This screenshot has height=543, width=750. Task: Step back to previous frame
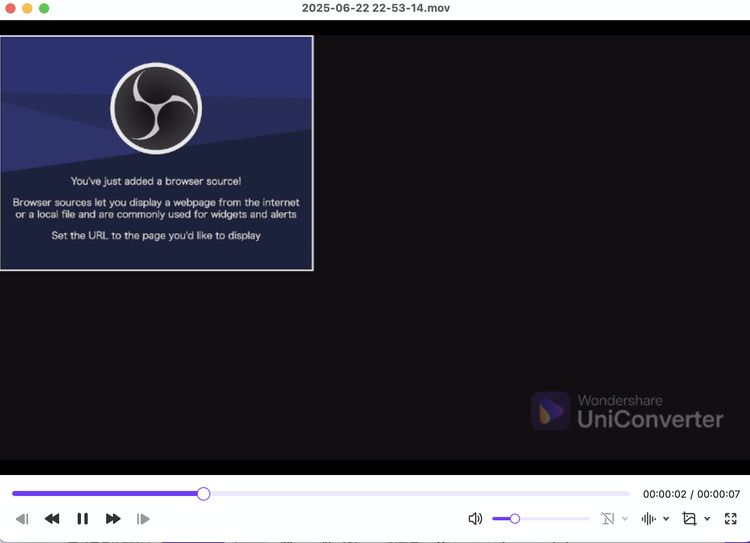[22, 519]
